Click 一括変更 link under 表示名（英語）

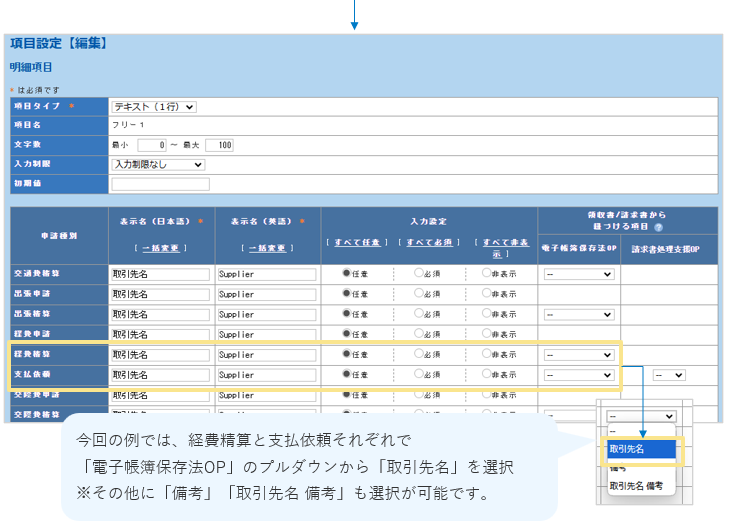[x=268, y=248]
